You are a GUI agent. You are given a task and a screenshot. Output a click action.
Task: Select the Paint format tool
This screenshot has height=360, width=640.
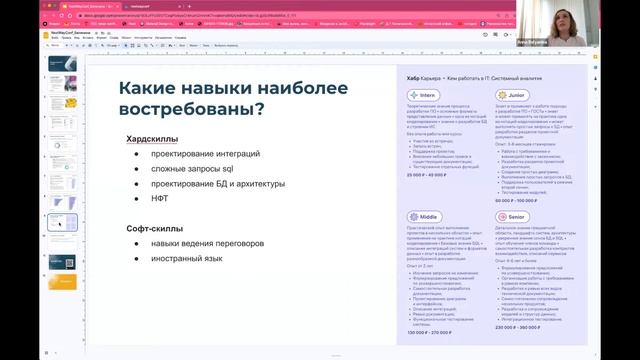click(96, 45)
